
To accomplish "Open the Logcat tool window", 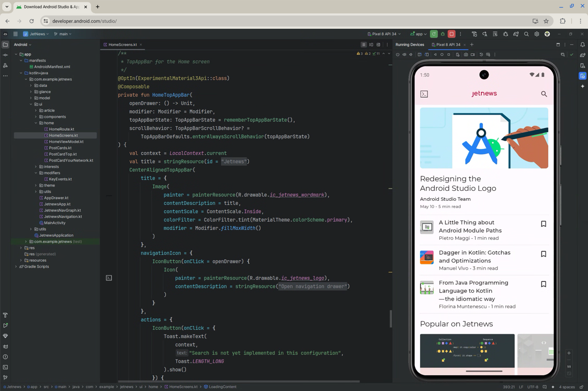I will tap(5, 346).
